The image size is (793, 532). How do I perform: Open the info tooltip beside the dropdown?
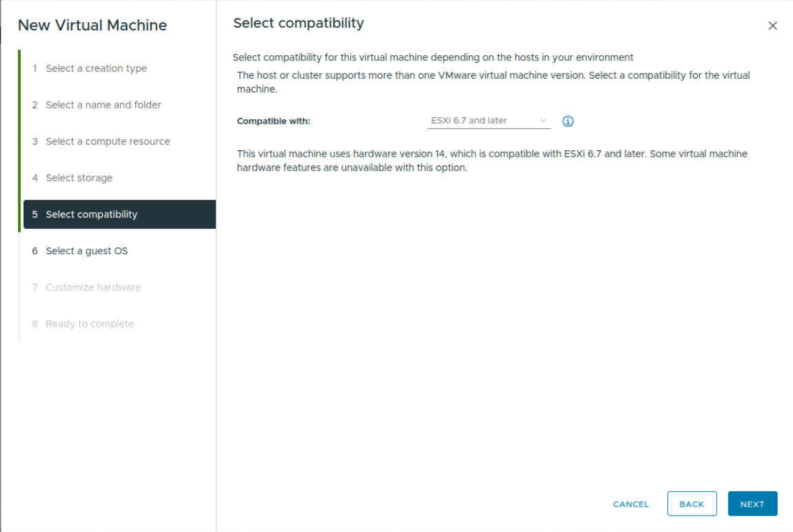pyautogui.click(x=568, y=120)
